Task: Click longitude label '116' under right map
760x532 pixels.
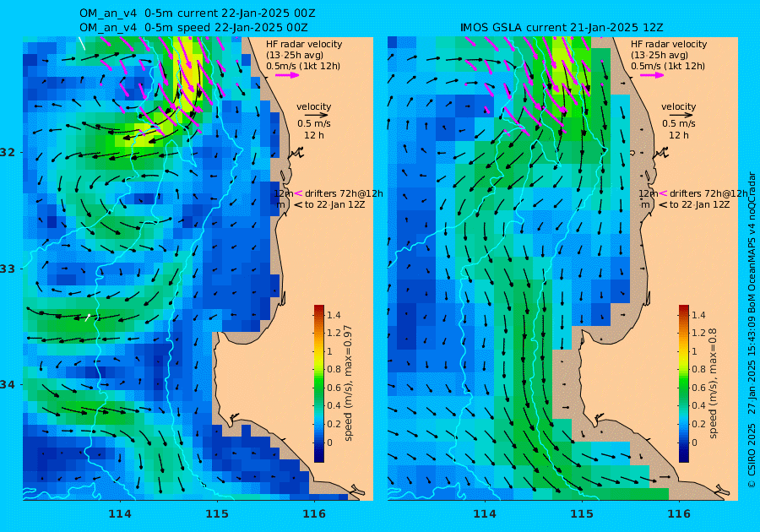Action: (x=679, y=513)
